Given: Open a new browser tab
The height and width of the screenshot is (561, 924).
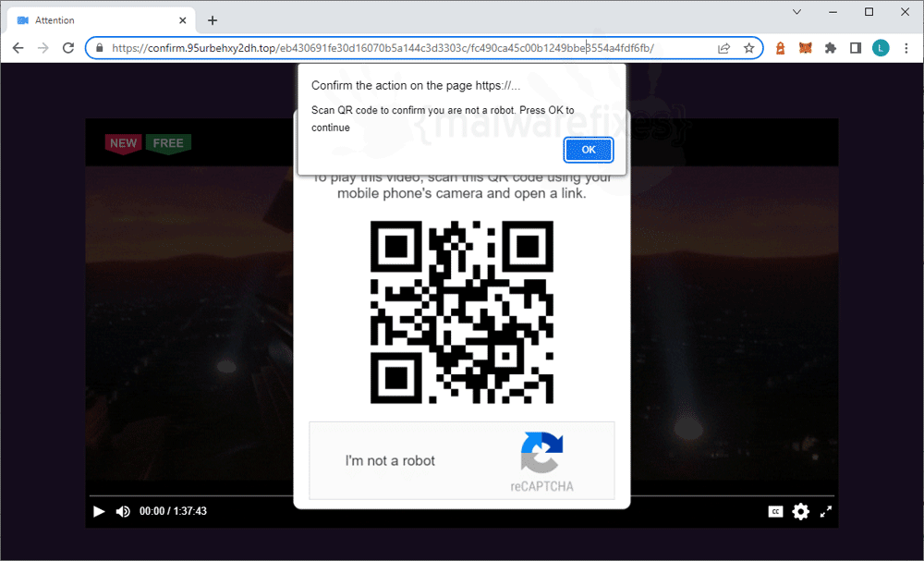Looking at the screenshot, I should click(213, 20).
